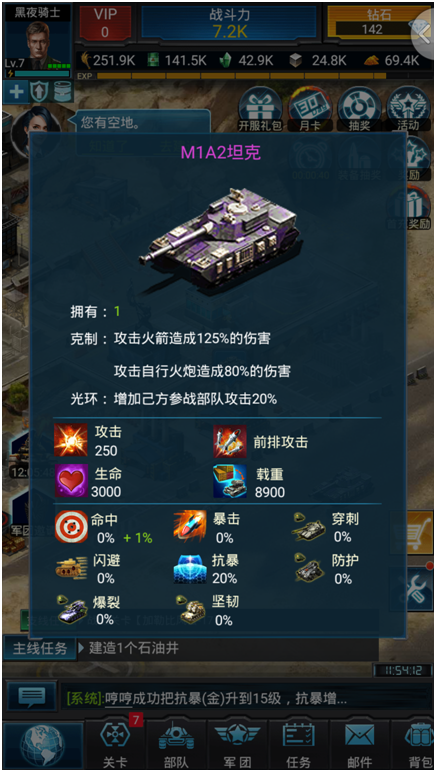The height and width of the screenshot is (772, 436).
Task: Open the 抽奖 lottery icon
Action: pos(359,109)
